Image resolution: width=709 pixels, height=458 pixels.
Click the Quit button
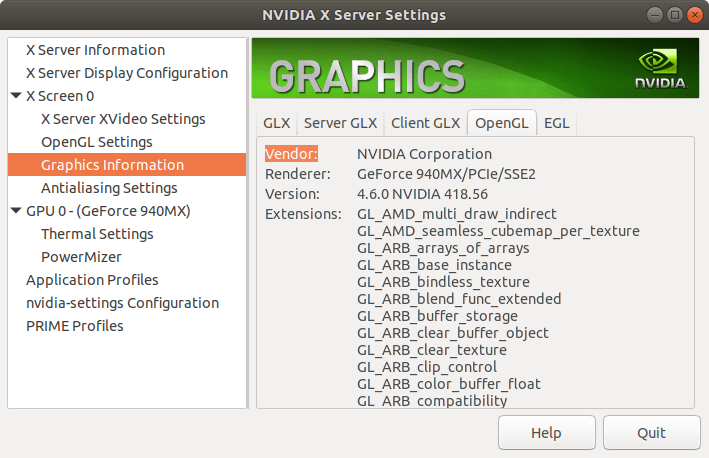[652, 433]
